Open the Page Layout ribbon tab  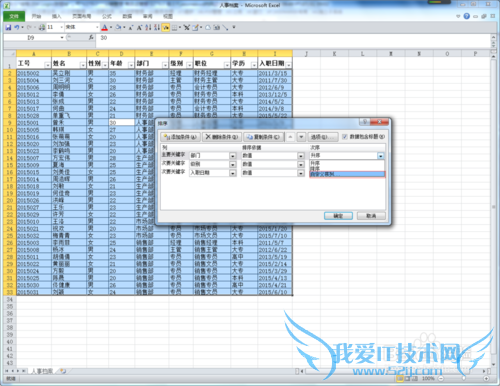tap(81, 16)
